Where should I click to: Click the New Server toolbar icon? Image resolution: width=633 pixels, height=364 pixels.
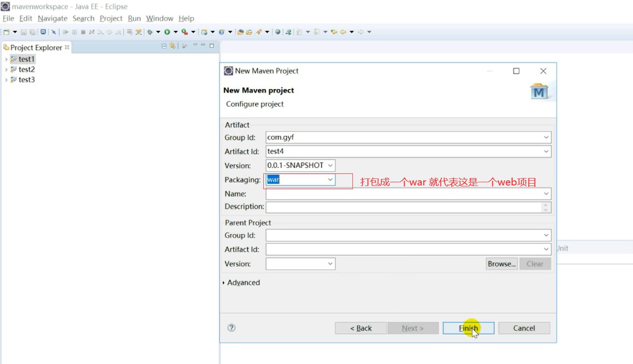click(x=204, y=32)
